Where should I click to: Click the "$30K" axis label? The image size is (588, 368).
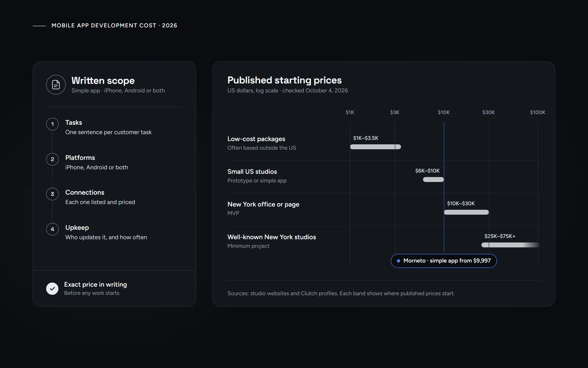489,112
